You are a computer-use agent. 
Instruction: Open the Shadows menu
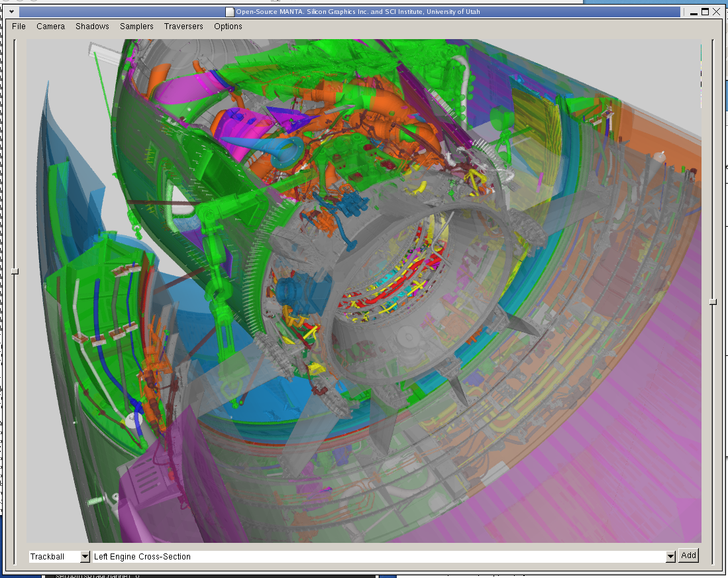92,27
